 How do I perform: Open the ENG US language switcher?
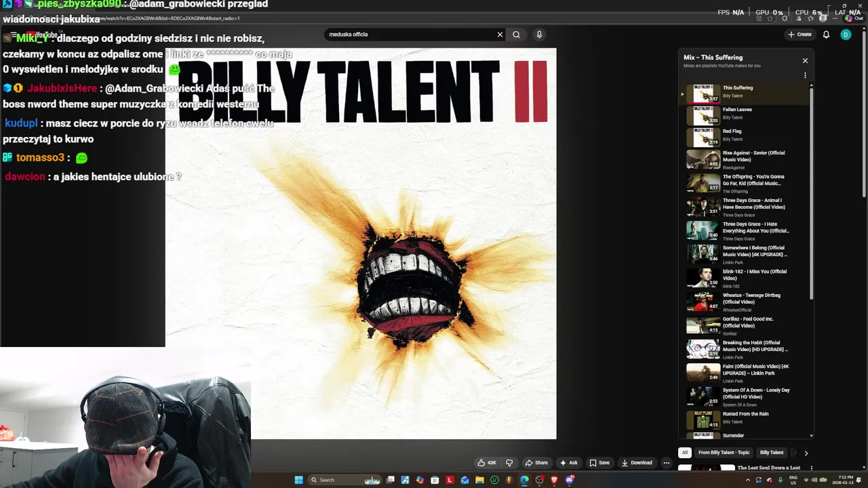(x=793, y=480)
